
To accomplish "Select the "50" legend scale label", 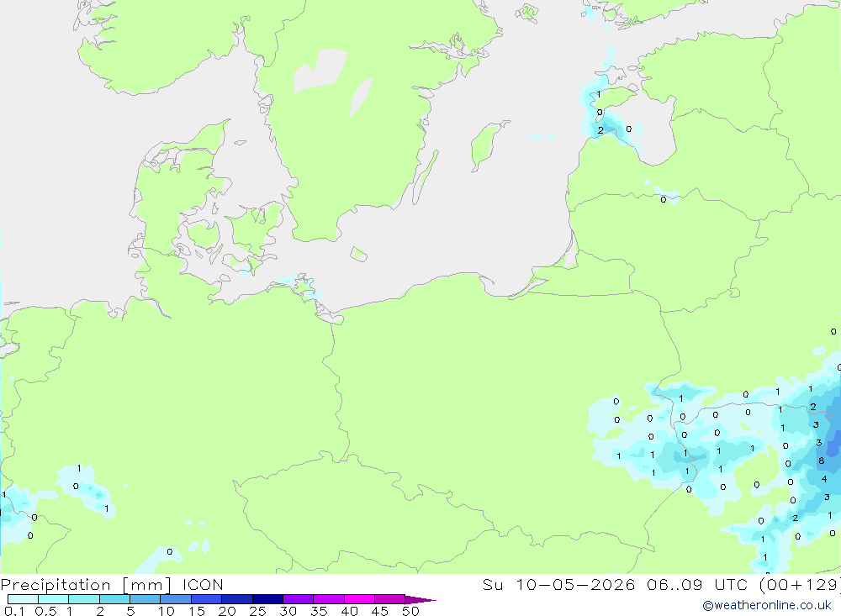I will pos(410,611).
